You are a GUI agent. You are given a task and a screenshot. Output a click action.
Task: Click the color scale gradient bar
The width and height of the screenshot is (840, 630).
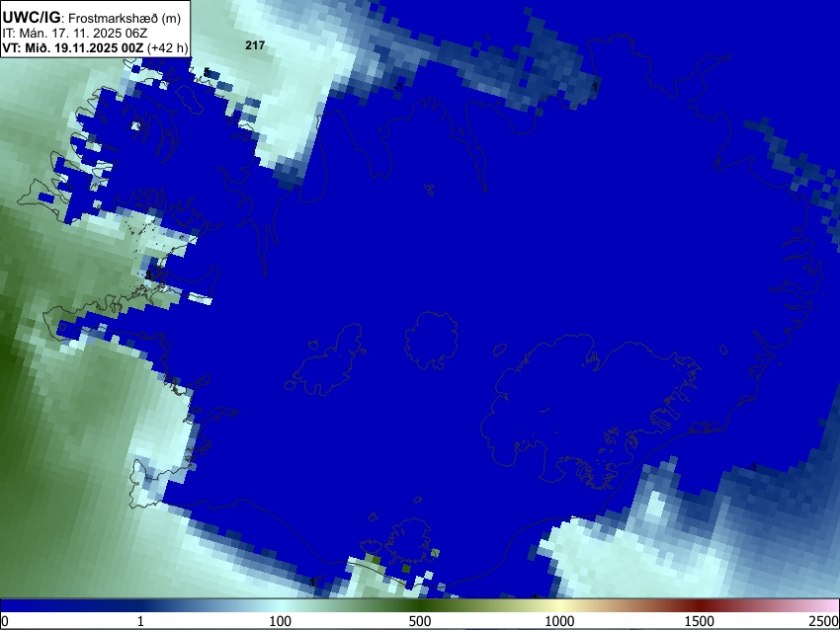coord(420,606)
